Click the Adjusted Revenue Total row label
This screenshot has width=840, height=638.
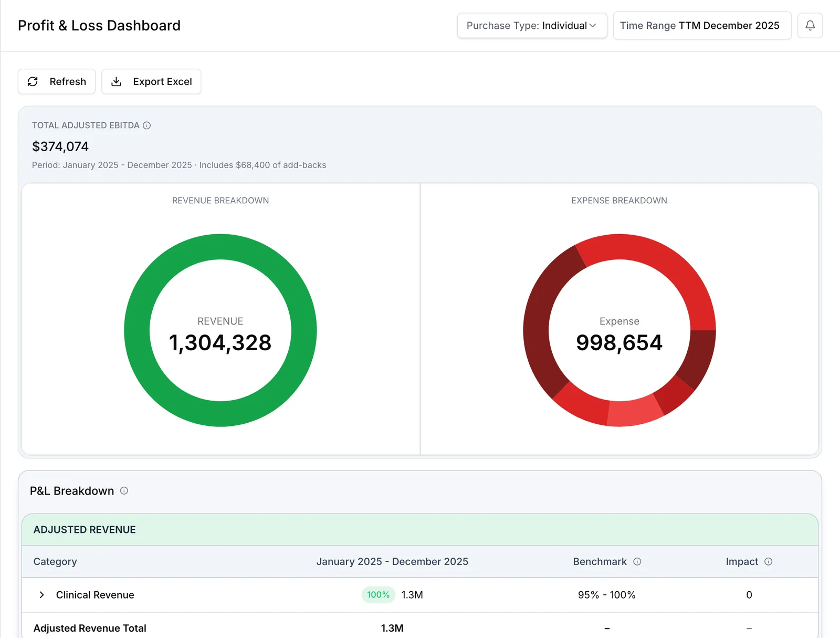pos(90,628)
